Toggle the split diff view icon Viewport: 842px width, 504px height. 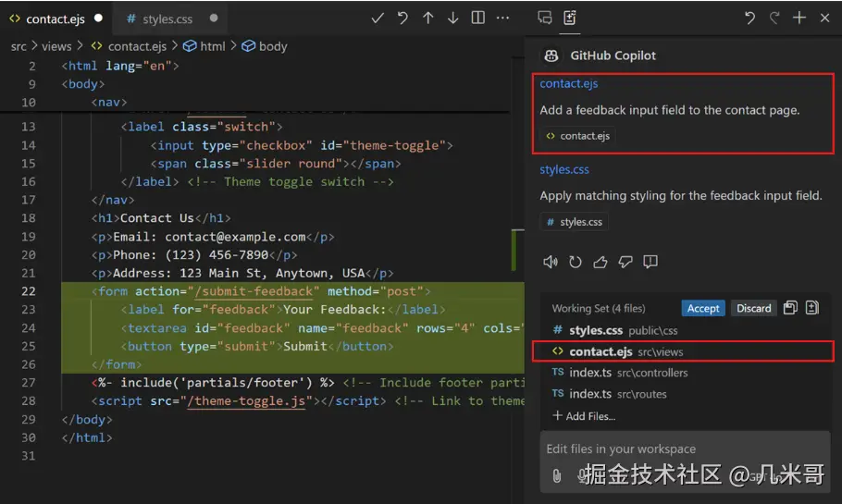[x=478, y=18]
